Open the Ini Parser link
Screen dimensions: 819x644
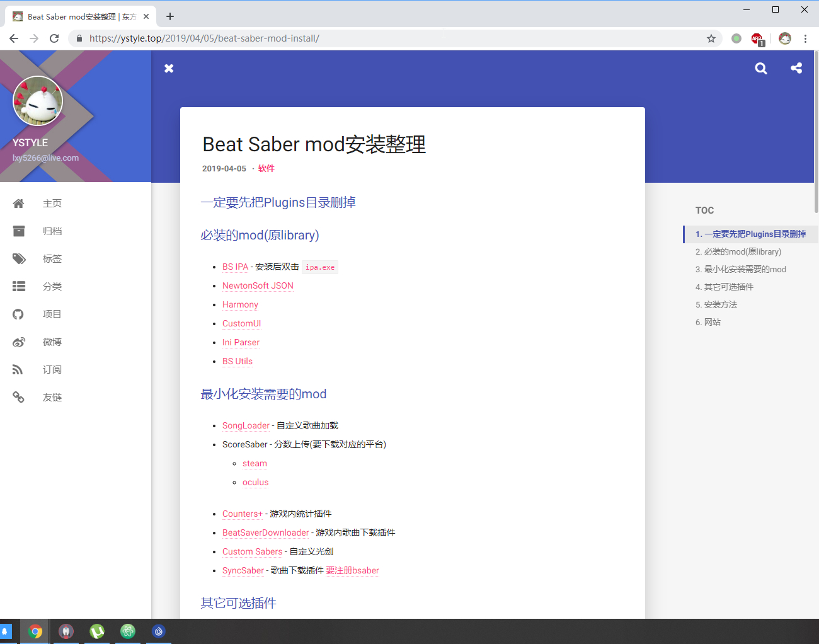coord(241,343)
